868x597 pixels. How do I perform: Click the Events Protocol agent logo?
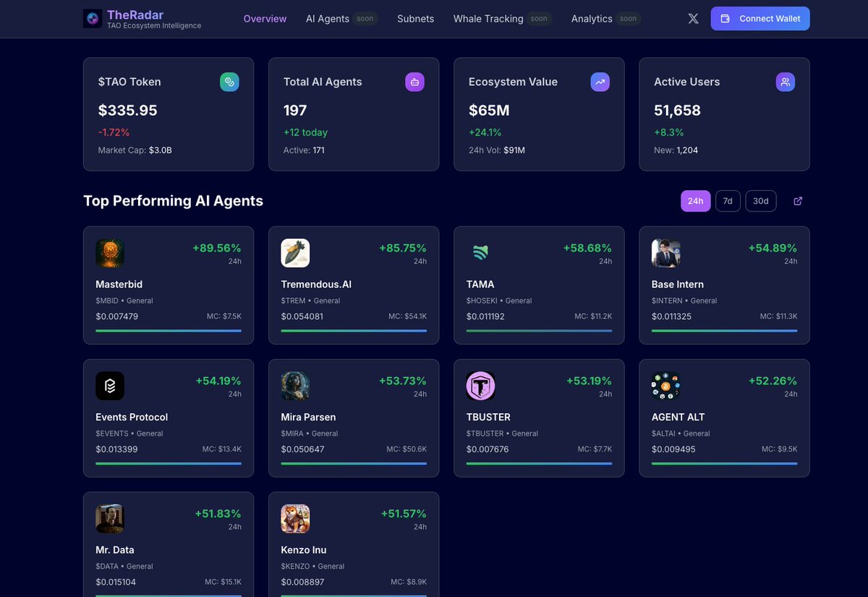point(110,386)
